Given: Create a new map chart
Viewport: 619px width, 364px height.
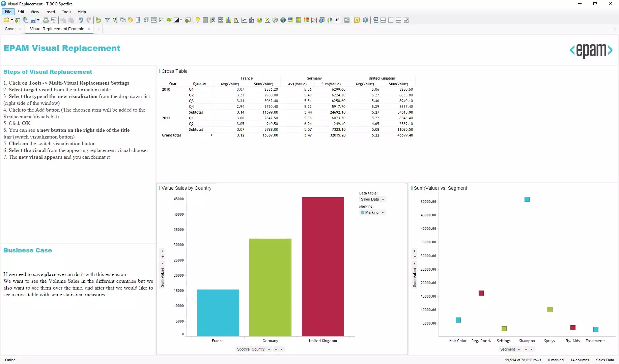Looking at the screenshot, I should (x=283, y=20).
